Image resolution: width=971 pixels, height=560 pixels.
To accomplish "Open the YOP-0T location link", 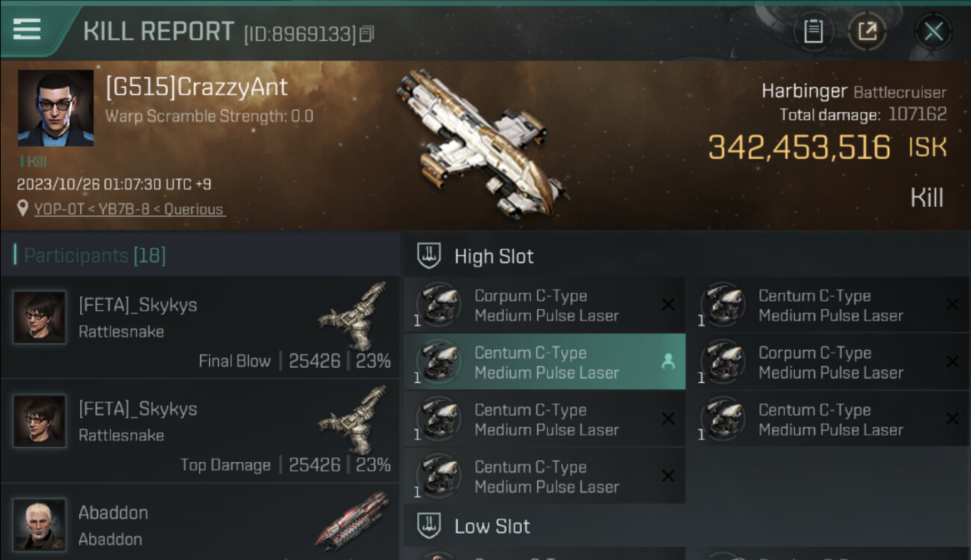I will click(x=129, y=210).
